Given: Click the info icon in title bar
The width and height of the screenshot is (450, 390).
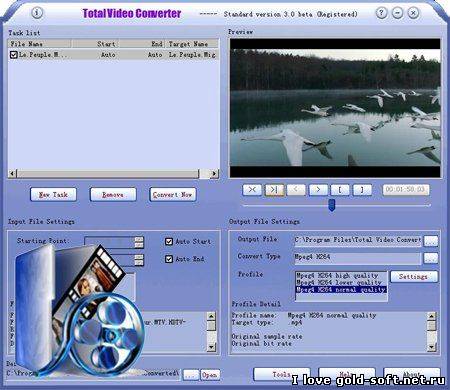Looking at the screenshot, I should pyautogui.click(x=37, y=13).
